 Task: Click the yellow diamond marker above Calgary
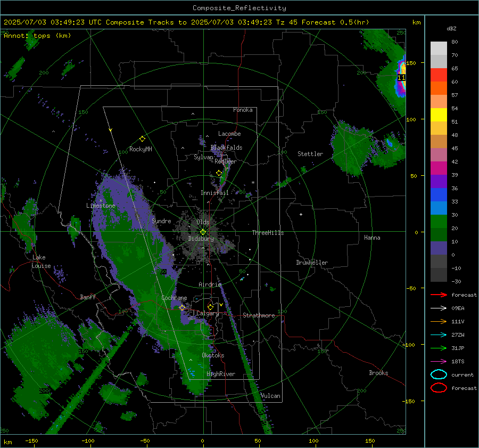coord(210,307)
